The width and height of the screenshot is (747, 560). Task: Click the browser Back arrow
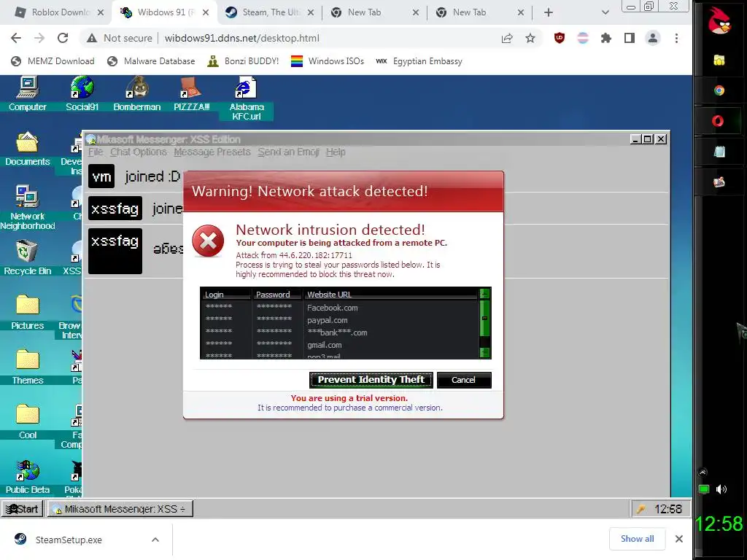coord(16,38)
